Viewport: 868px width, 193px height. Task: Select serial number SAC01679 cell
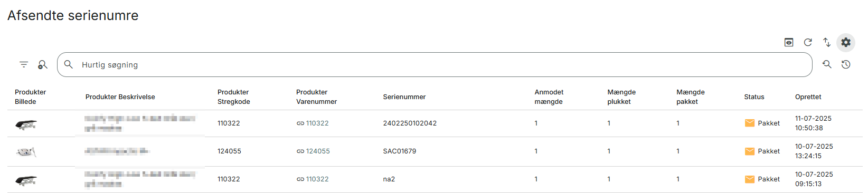[x=400, y=151]
